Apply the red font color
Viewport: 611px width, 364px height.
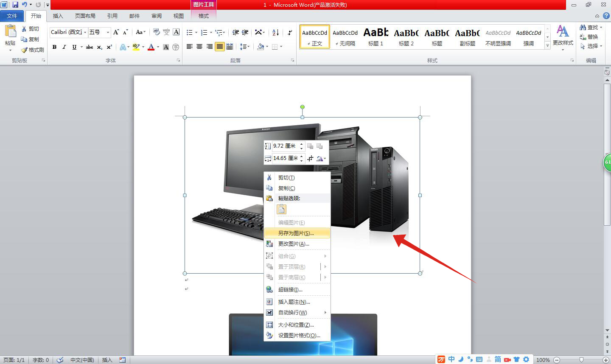pyautogui.click(x=151, y=47)
